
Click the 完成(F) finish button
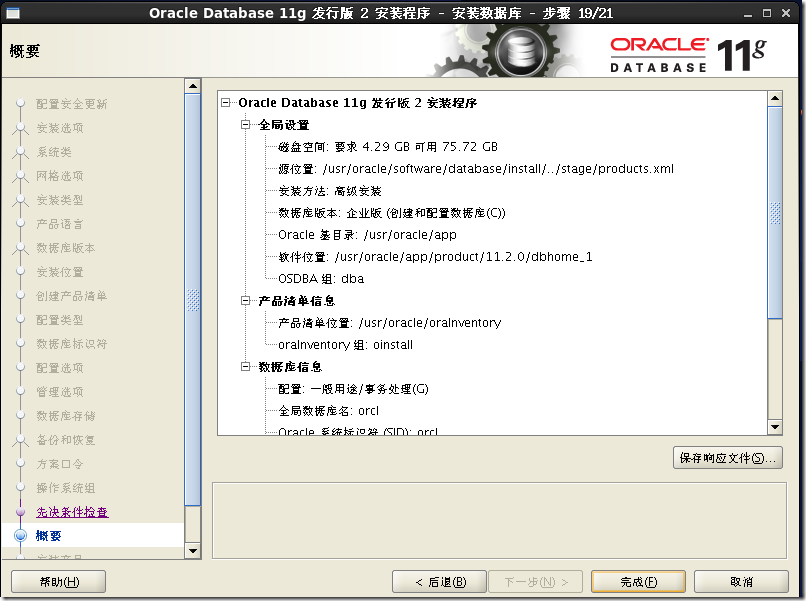(x=638, y=582)
